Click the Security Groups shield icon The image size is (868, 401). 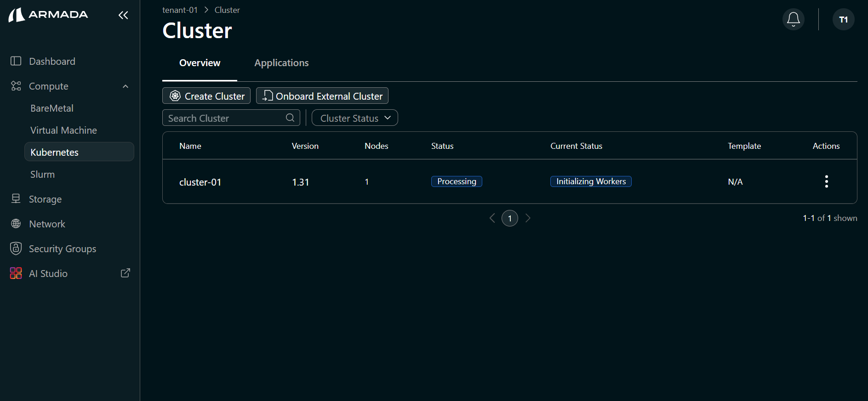click(x=16, y=249)
